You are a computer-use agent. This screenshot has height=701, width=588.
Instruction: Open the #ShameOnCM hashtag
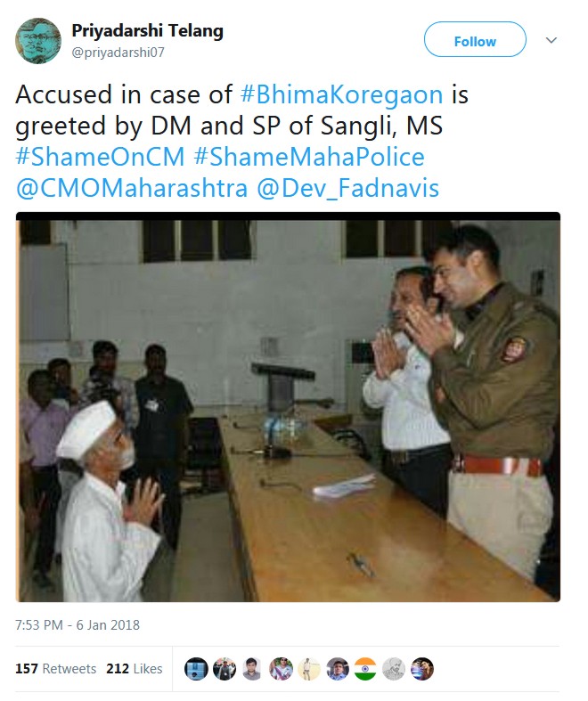(x=100, y=157)
